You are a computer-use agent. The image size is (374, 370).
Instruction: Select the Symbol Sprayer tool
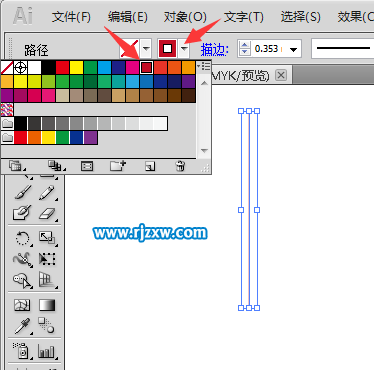pyautogui.click(x=23, y=351)
